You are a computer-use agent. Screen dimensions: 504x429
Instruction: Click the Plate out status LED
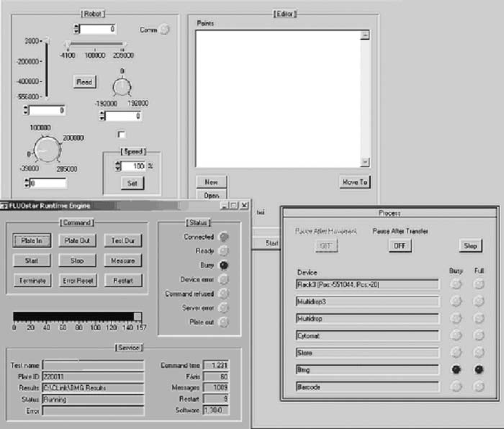(x=224, y=322)
